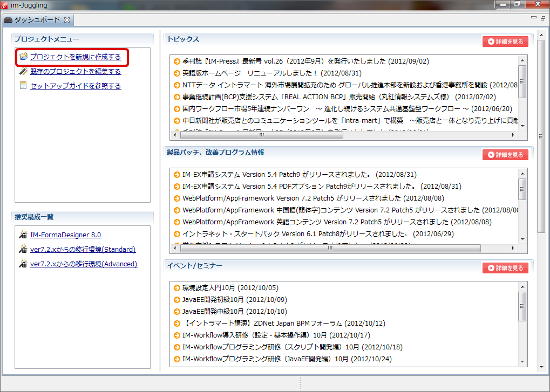Click arrow icon beside 中日新聞社 topic
The image size is (550, 392).
(177, 120)
